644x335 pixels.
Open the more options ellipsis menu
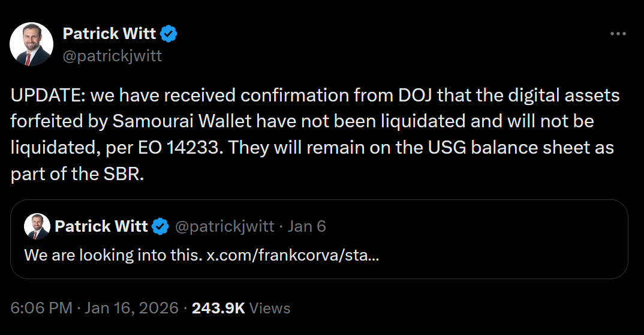coord(618,34)
